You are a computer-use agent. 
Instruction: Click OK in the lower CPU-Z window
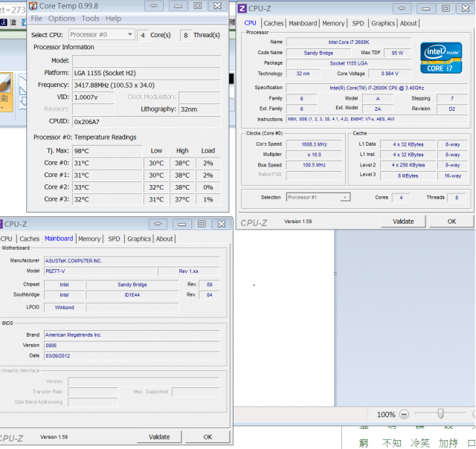(208, 437)
